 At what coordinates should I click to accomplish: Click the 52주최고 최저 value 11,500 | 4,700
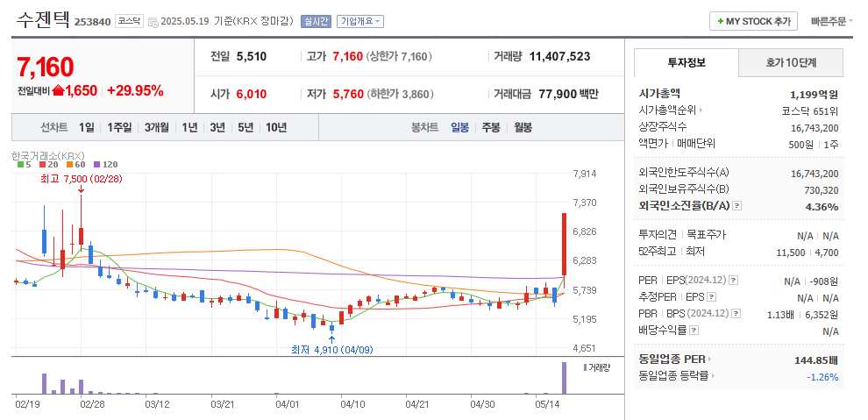(808, 253)
